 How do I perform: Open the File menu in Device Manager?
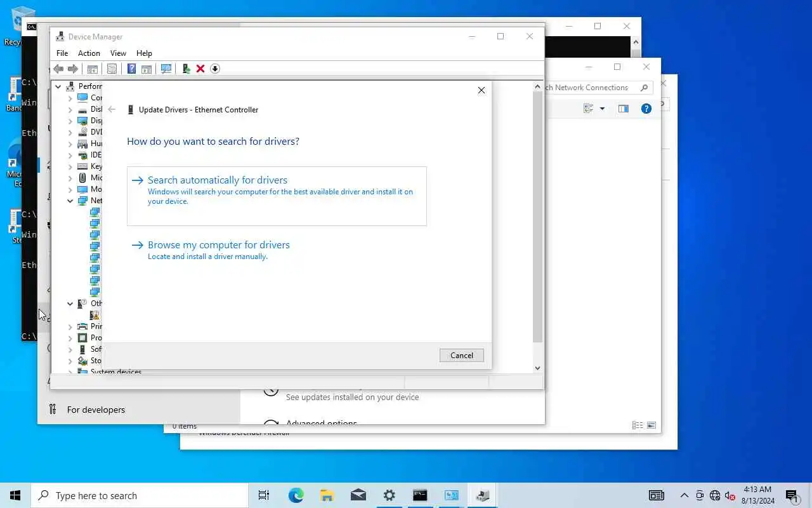(62, 53)
